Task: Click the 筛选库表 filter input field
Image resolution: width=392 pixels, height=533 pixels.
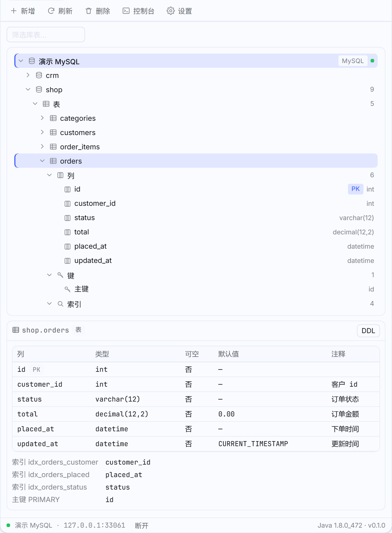Action: [46, 35]
